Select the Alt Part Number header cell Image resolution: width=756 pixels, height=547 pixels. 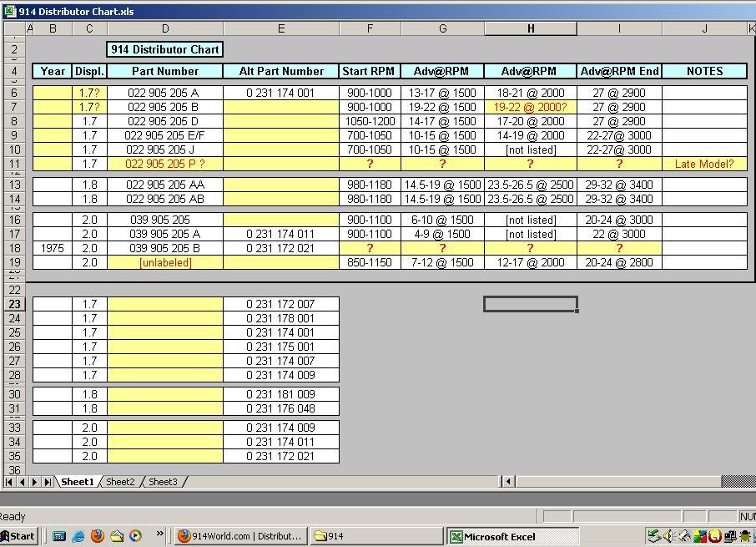click(281, 71)
